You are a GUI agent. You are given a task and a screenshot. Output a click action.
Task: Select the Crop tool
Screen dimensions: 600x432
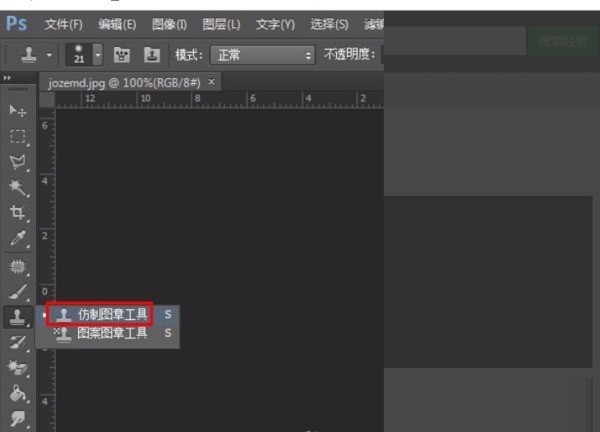[x=18, y=212]
